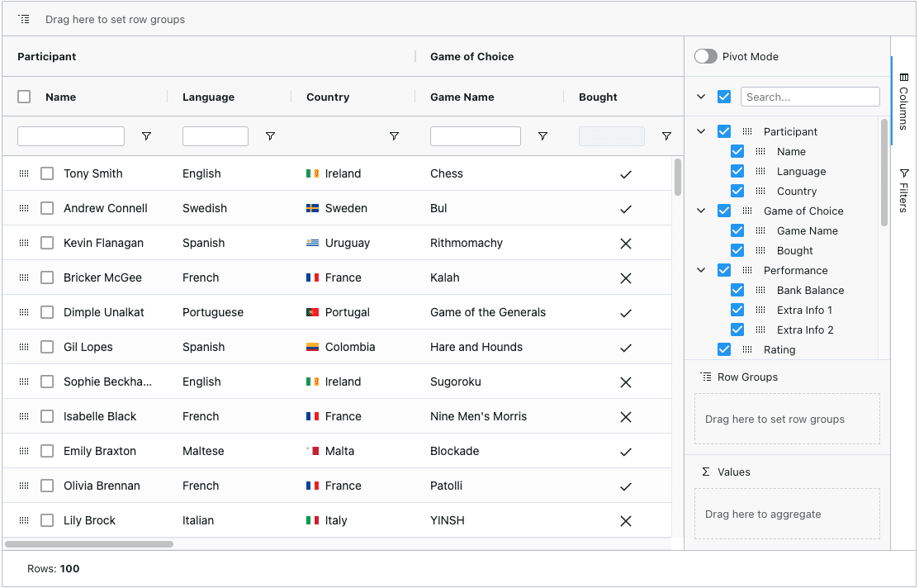Click drag grip next to Bank Balance column
Screen dimensions: 919x588
coord(760,290)
